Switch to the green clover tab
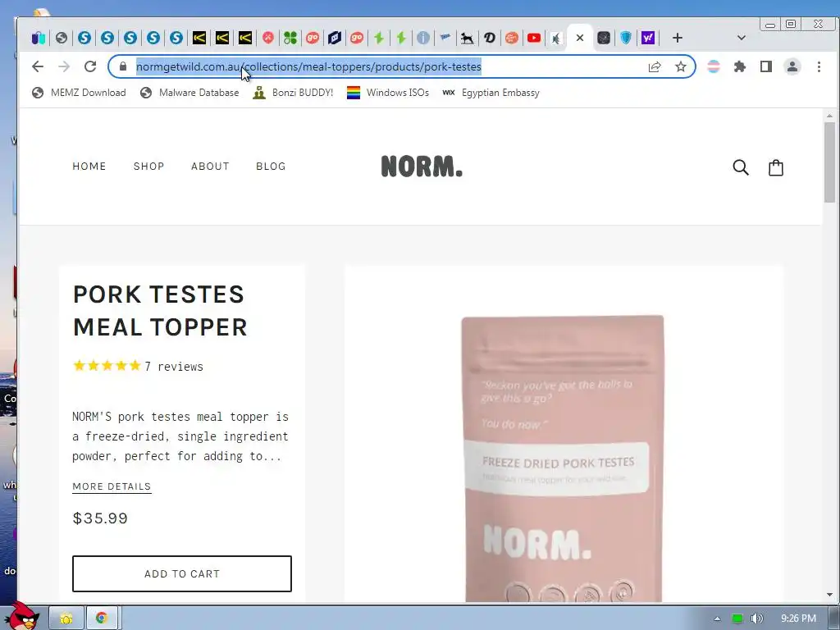The height and width of the screenshot is (630, 840). 290,38
